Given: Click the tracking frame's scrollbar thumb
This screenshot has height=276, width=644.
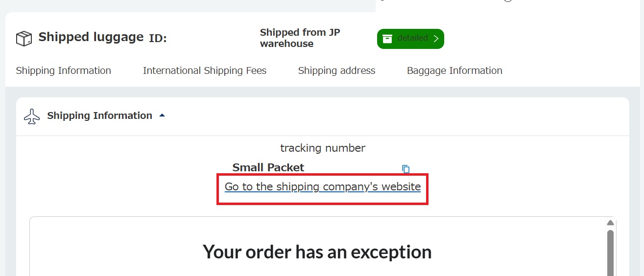Looking at the screenshot, I should tap(610, 252).
